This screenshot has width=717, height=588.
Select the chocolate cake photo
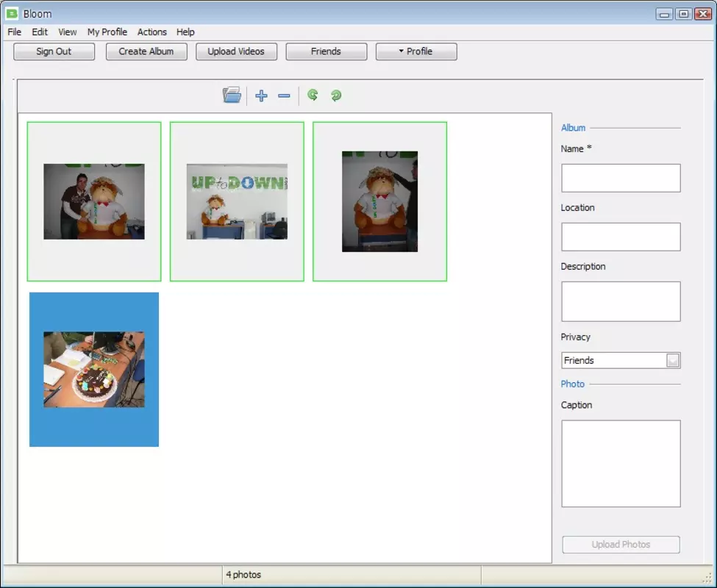pos(94,370)
